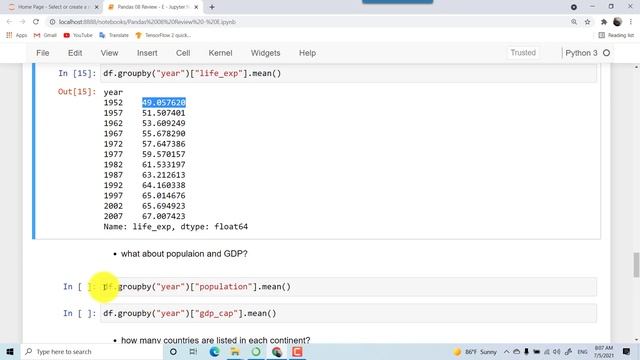Click into the gdp_cap groupby code cell
This screenshot has width=640, height=360.
[x=349, y=313]
